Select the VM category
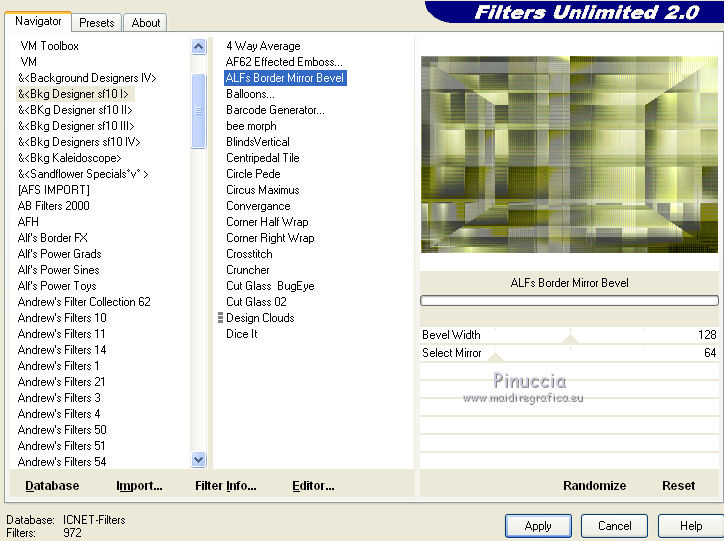The image size is (724, 541). pos(29,62)
